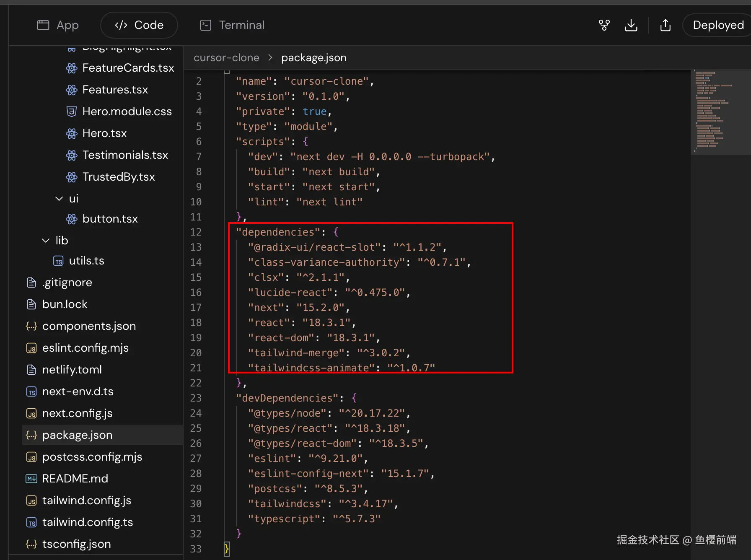Click cursor-clone in the breadcrumb
Viewport: 751px width, 560px height.
[x=226, y=58]
